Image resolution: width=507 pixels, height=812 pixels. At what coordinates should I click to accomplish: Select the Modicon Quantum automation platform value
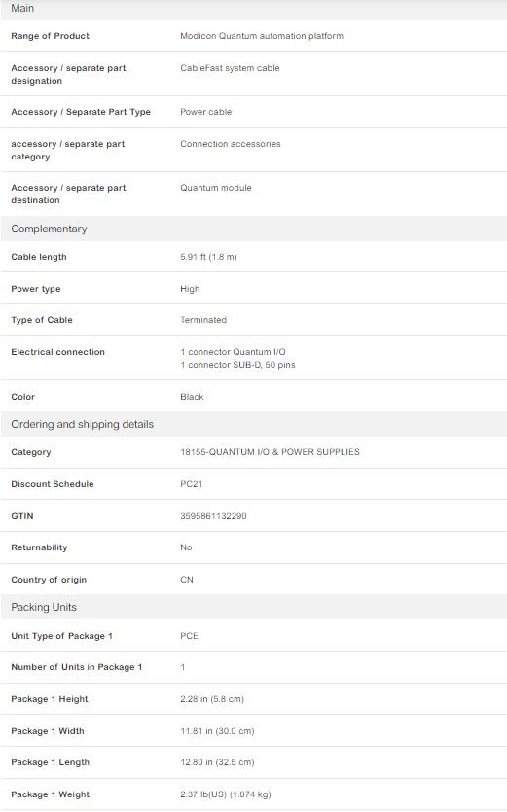[261, 36]
